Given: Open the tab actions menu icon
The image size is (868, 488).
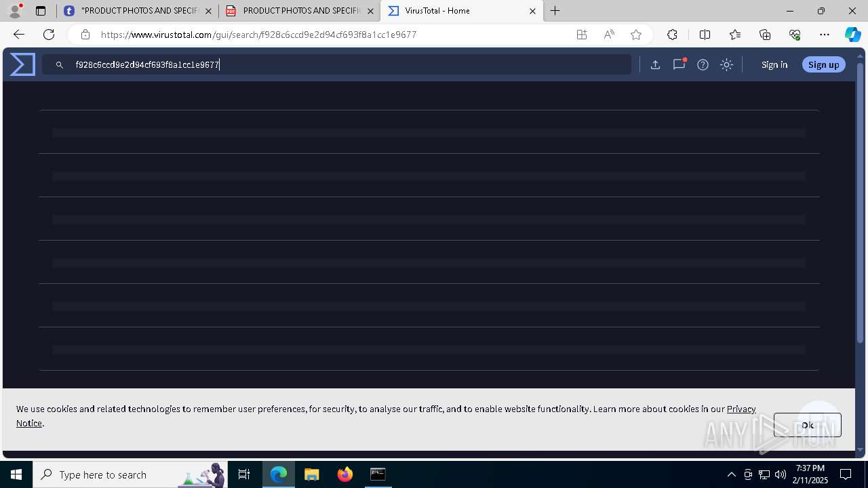Looking at the screenshot, I should pos(41,11).
